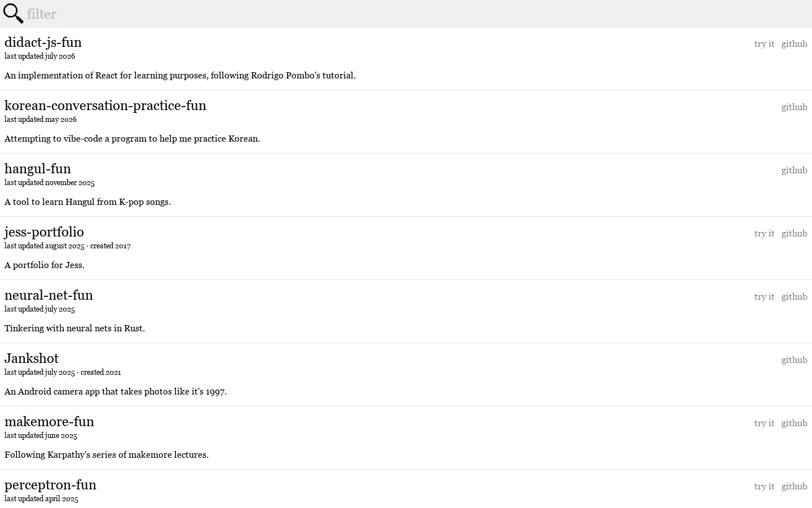Open the jess-portfolio project title
Image resolution: width=812 pixels, height=508 pixels.
click(x=44, y=232)
